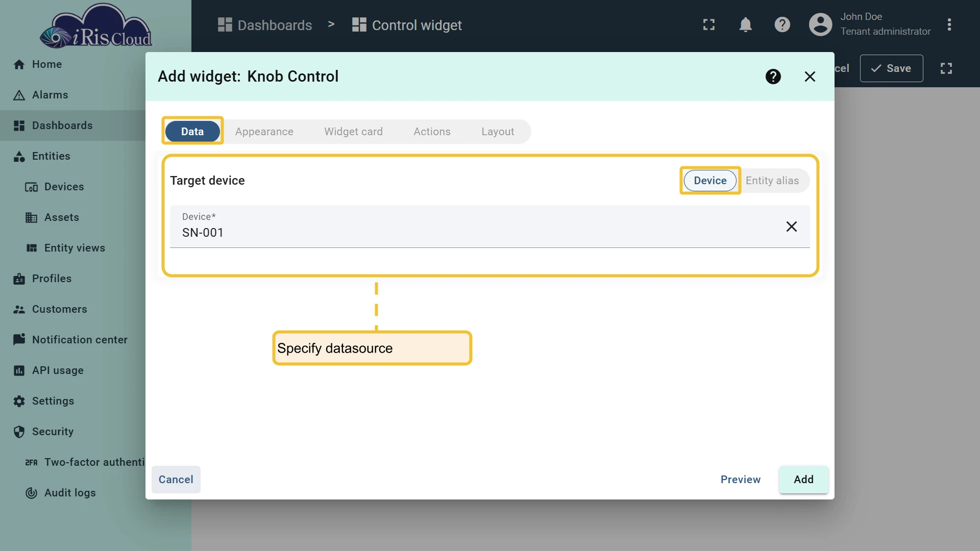Image resolution: width=980 pixels, height=551 pixels.
Task: Open the user account avatar icon
Action: pos(820,25)
